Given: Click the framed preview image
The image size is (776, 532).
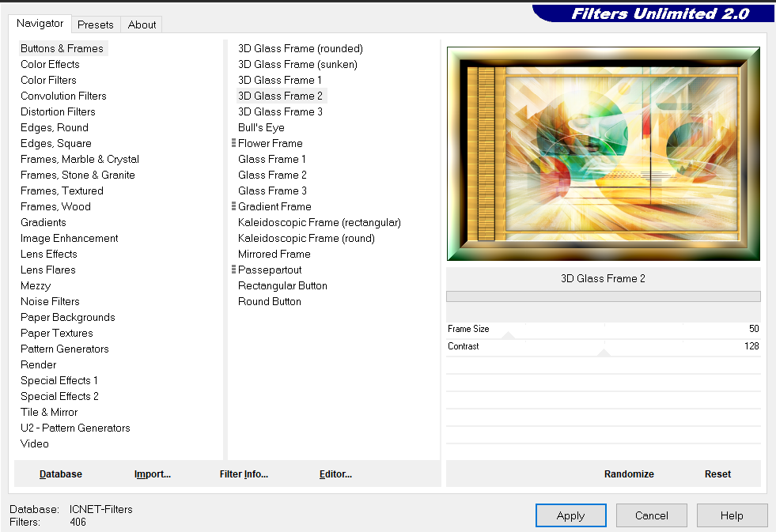Looking at the screenshot, I should coord(603,153).
